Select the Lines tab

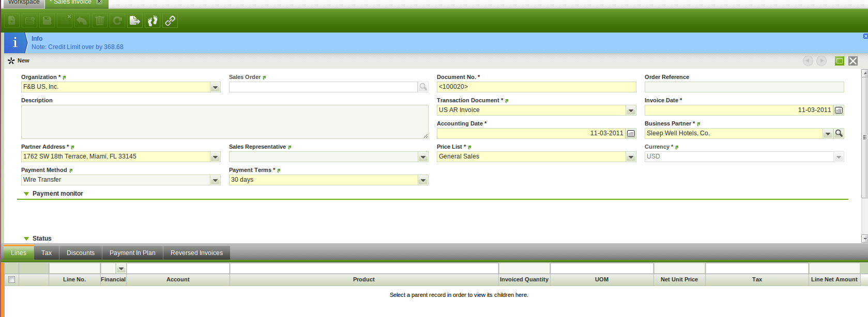pyautogui.click(x=19, y=253)
